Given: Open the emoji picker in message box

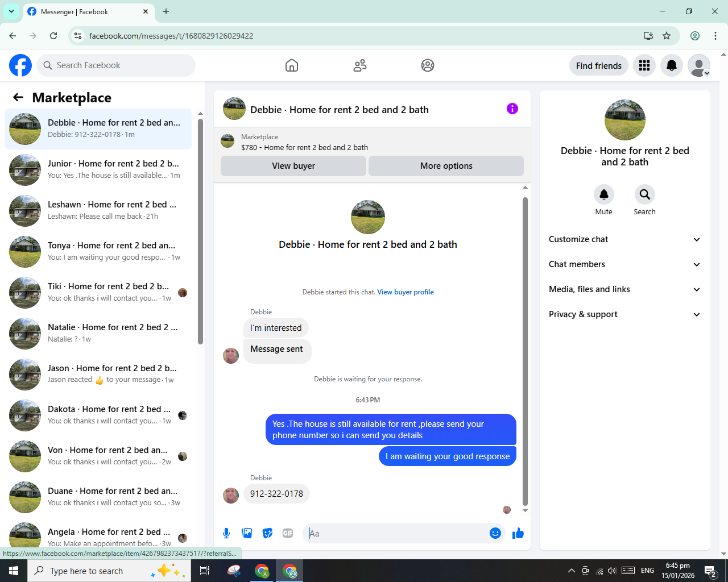Looking at the screenshot, I should point(495,533).
